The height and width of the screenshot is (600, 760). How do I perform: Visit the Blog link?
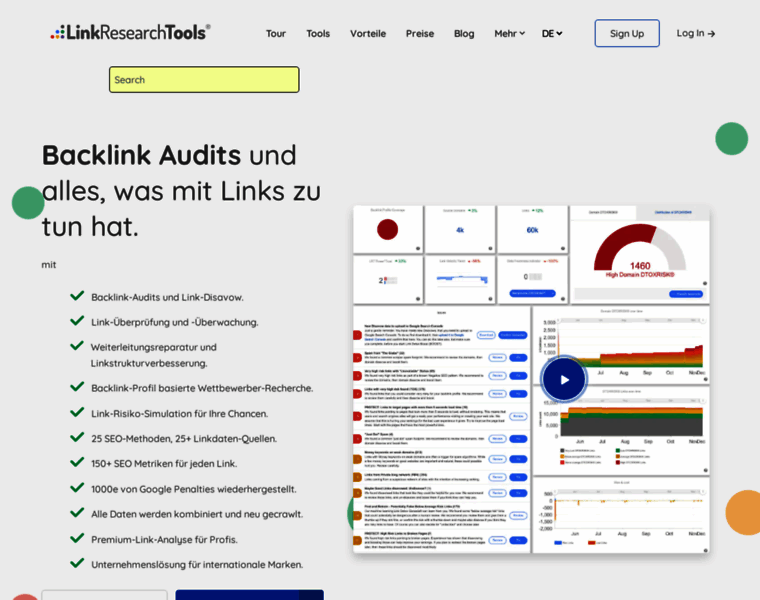[x=464, y=33]
